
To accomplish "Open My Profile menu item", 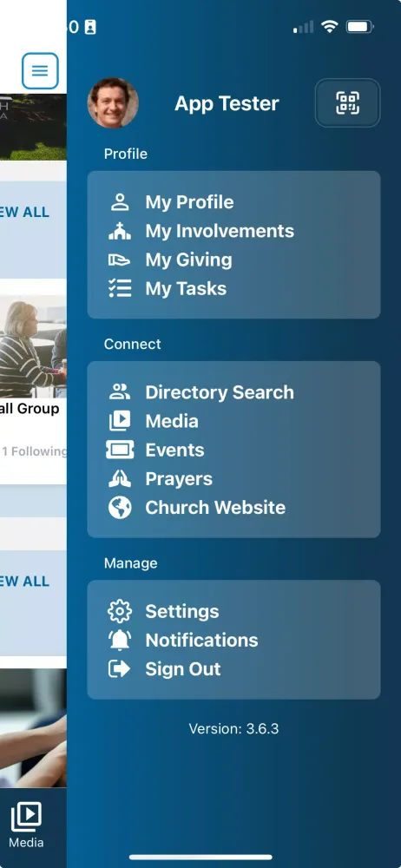I will [x=189, y=202].
